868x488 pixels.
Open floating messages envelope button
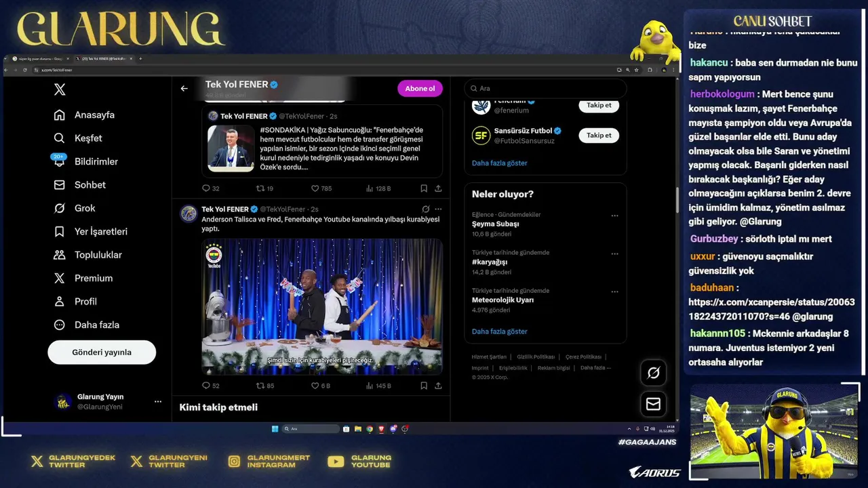tap(654, 404)
